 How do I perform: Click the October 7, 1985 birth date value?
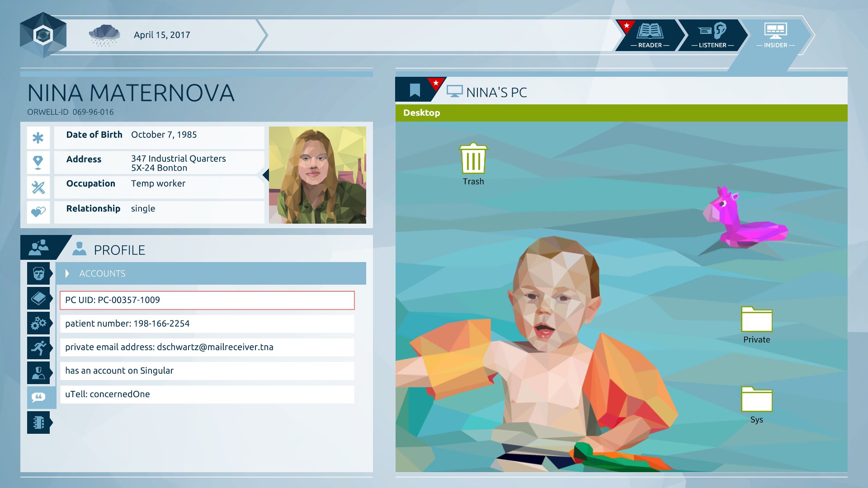pos(164,135)
